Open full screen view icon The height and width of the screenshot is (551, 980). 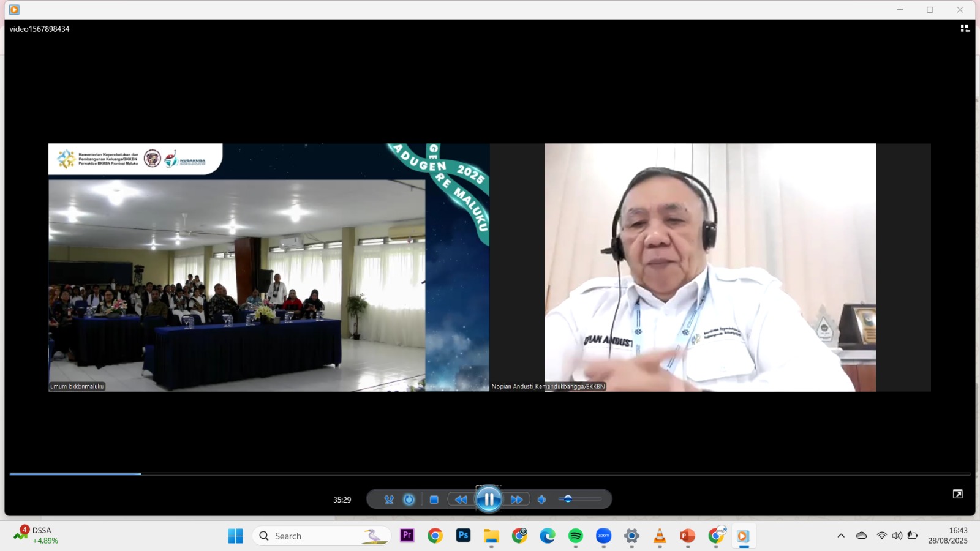click(958, 494)
